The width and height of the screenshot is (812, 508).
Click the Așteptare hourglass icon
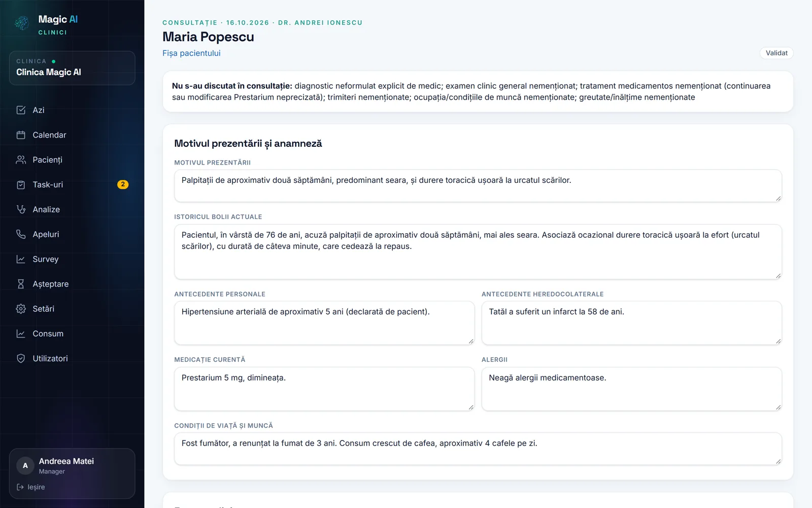coord(21,284)
